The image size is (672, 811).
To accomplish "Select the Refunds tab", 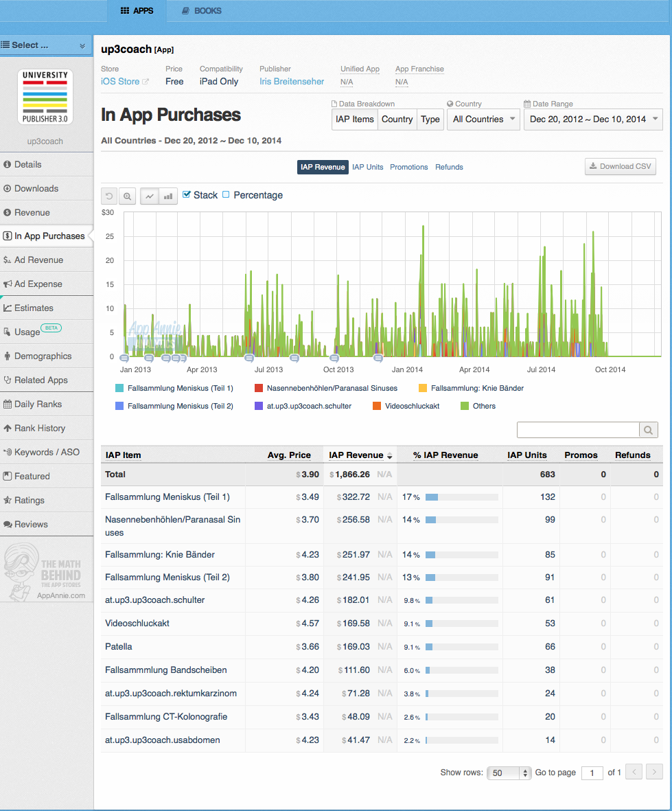I will [x=449, y=167].
